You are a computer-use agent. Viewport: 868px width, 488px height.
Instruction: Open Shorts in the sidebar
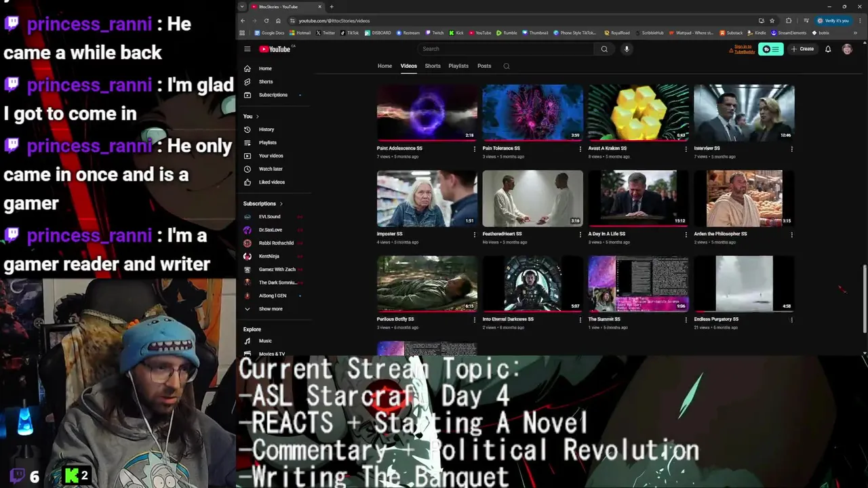click(x=274, y=81)
